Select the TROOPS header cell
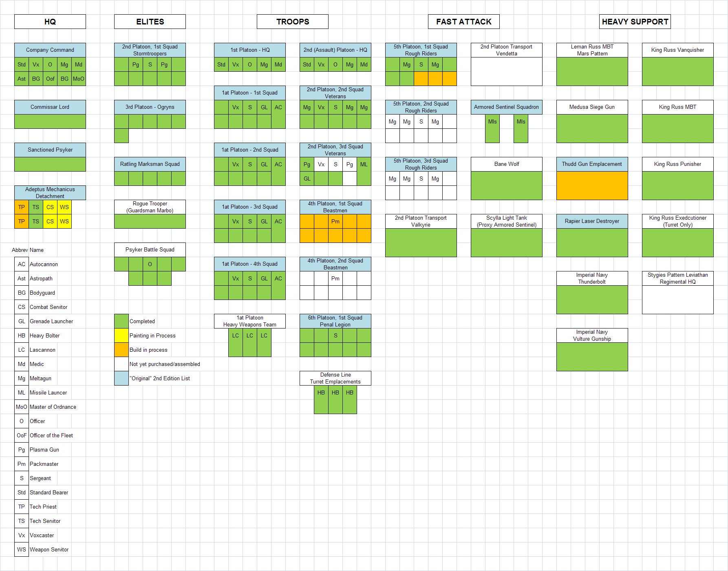This screenshot has width=728, height=571. click(x=293, y=22)
